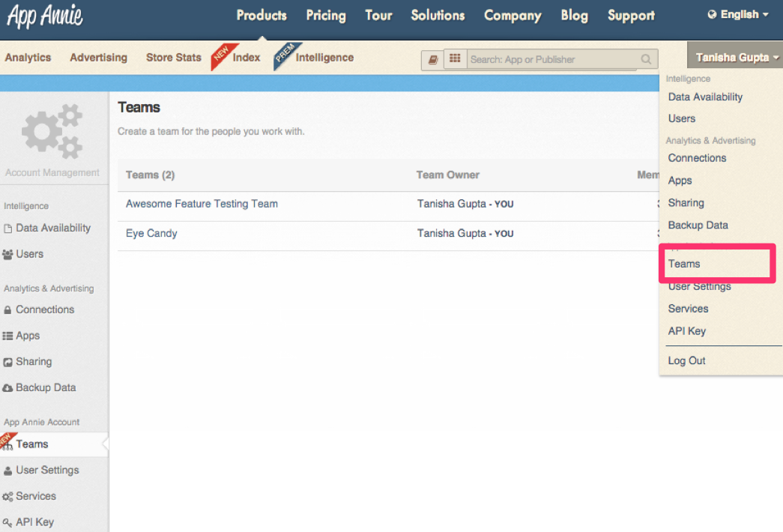The height and width of the screenshot is (532, 783).
Task: Click the Teams (2) column header
Action: pos(150,175)
